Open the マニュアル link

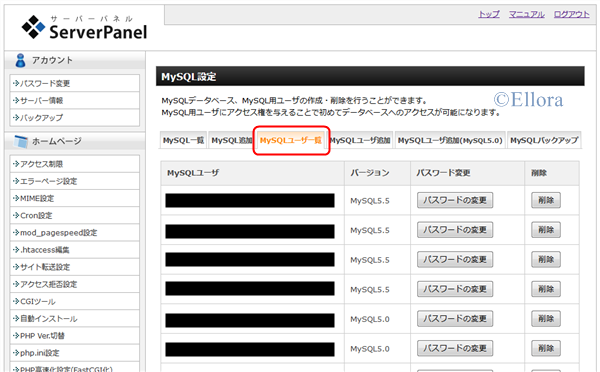(527, 14)
